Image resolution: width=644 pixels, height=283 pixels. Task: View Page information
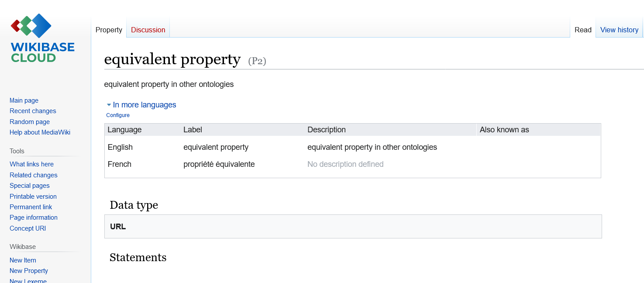[34, 217]
